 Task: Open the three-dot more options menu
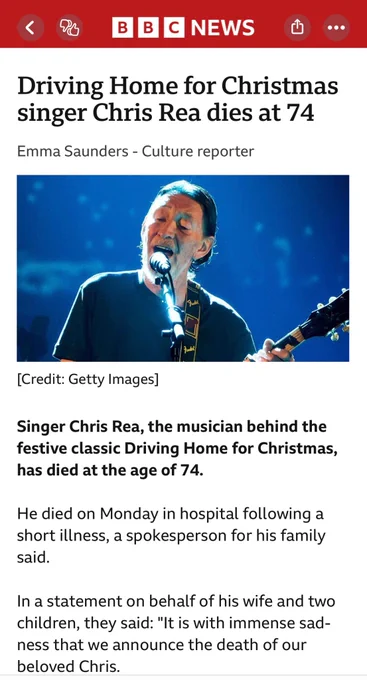coord(336,28)
